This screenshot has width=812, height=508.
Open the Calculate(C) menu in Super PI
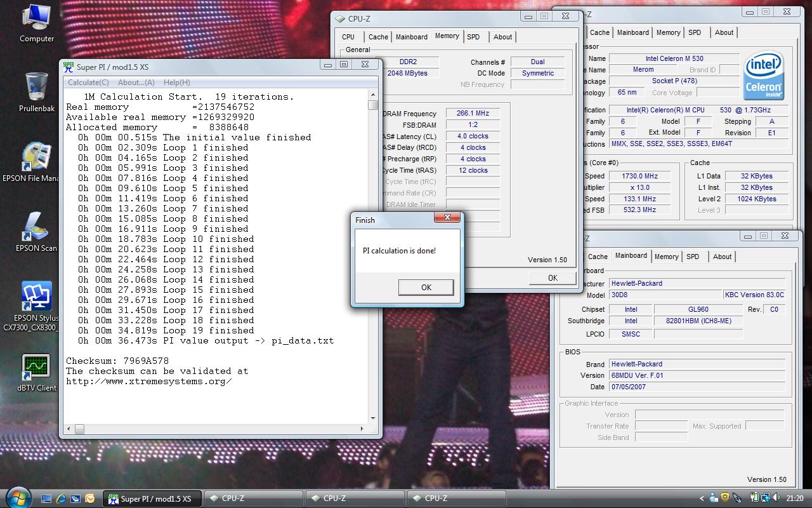[x=88, y=83]
